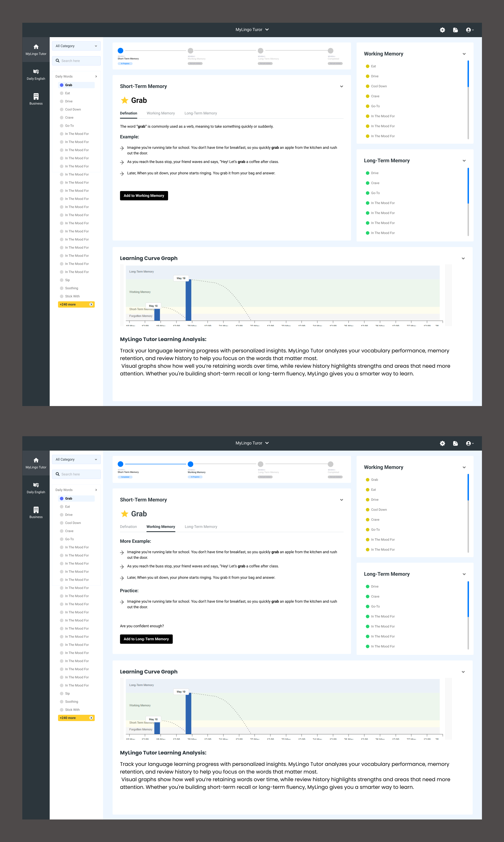Image resolution: width=504 pixels, height=842 pixels.
Task: Click the Completed step node in upper progress bar
Action: 330,51
